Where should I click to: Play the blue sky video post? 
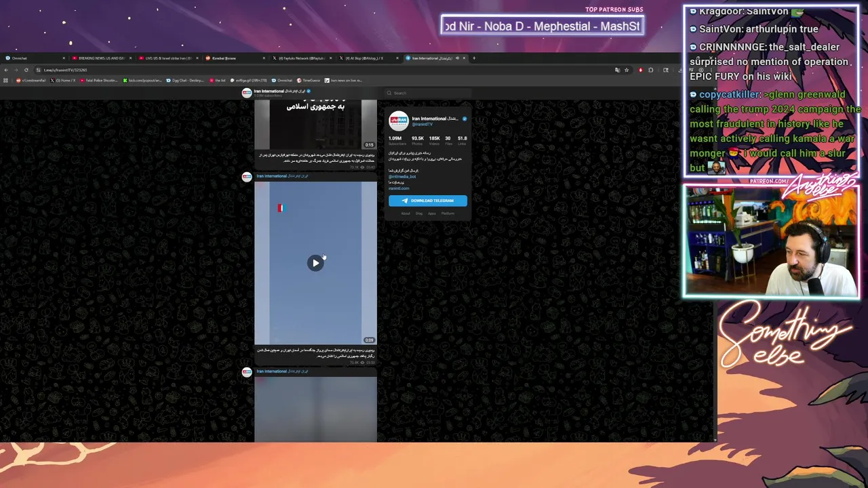315,263
